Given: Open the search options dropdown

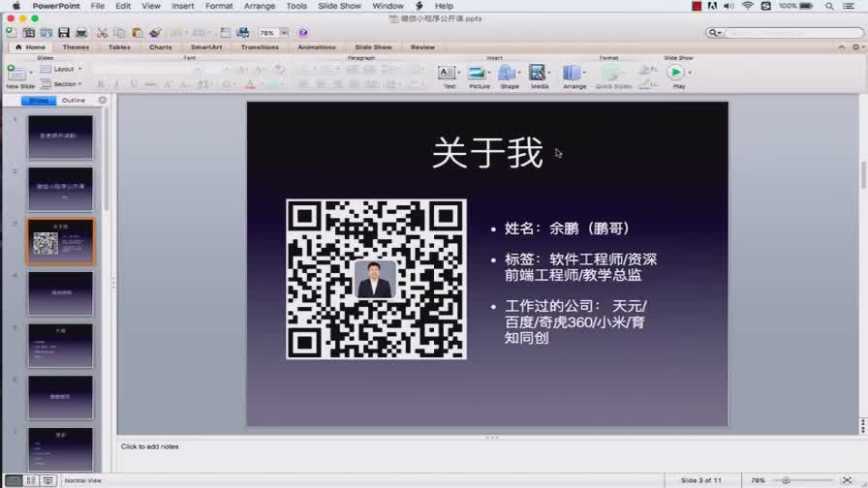Looking at the screenshot, I should [x=715, y=33].
